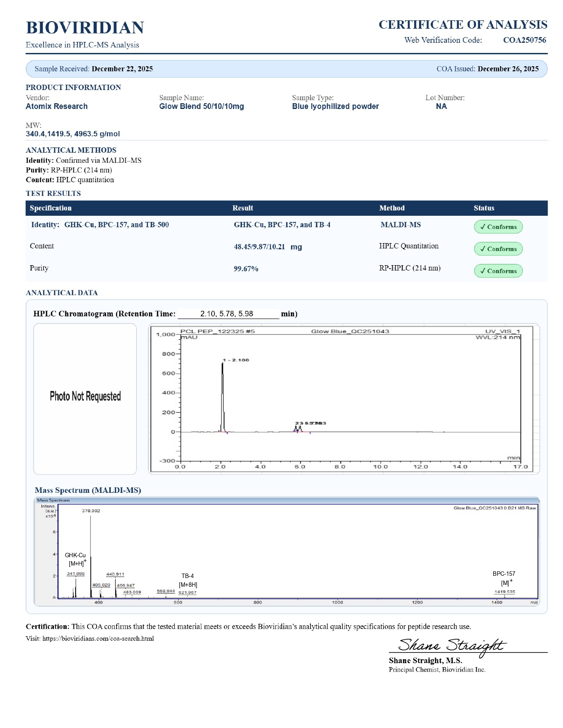The image size is (563, 728).
Task: Open the bioviridians.com coa-search link
Action: [98, 638]
